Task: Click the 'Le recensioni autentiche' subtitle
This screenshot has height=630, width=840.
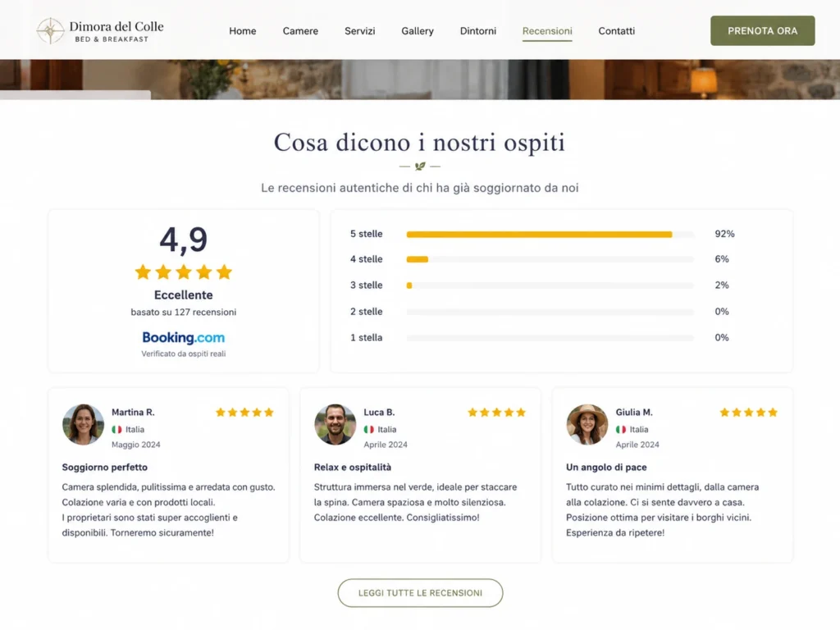Action: (x=420, y=188)
